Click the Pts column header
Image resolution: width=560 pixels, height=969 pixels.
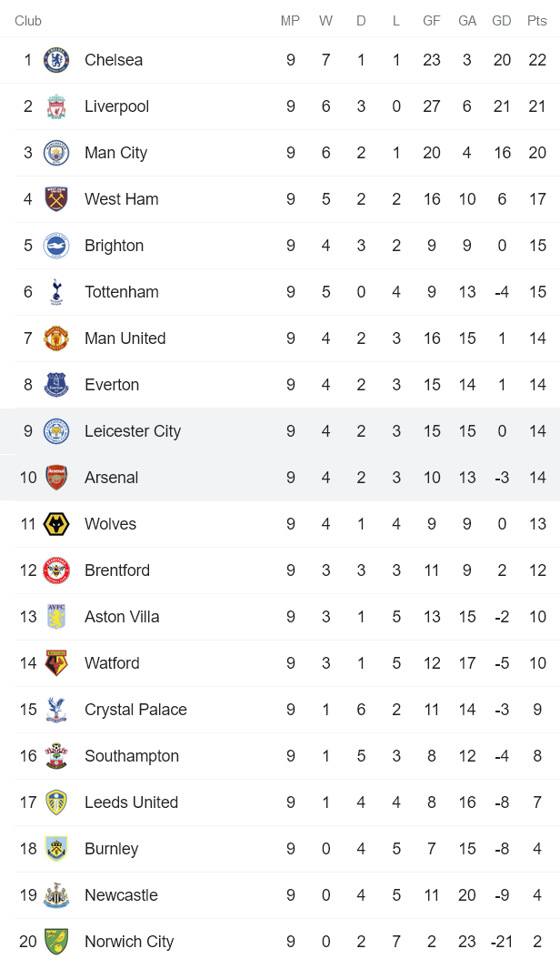pyautogui.click(x=536, y=21)
